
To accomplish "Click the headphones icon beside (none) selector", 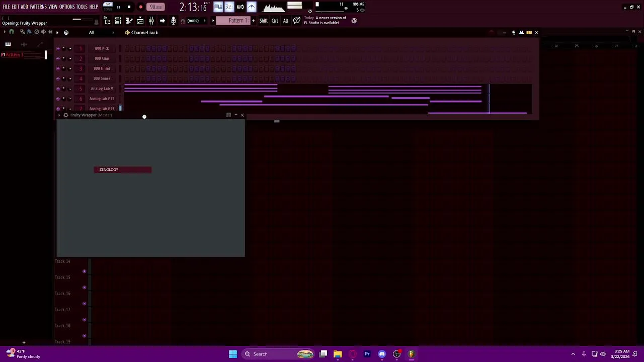I will (x=183, y=21).
